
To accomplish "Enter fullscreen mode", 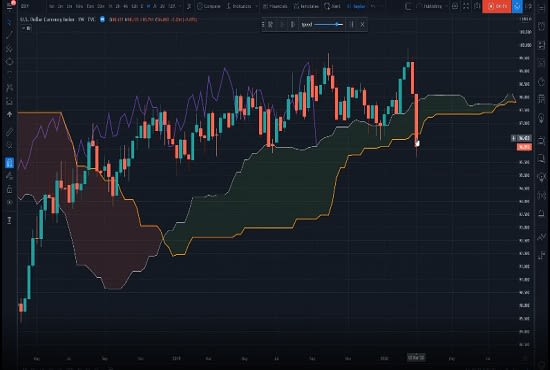I will pos(466,6).
